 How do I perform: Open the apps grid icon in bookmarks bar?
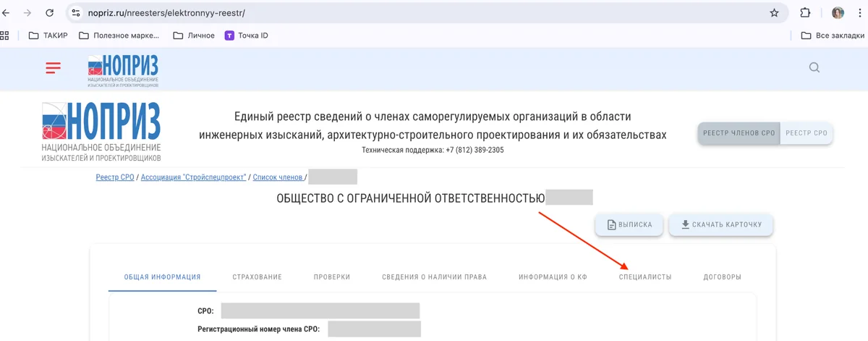click(x=5, y=35)
